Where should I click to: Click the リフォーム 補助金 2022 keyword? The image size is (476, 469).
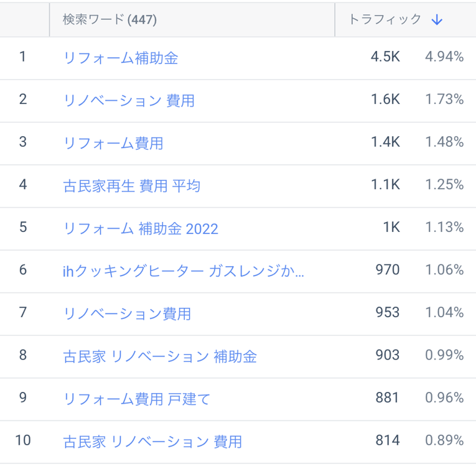141,228
